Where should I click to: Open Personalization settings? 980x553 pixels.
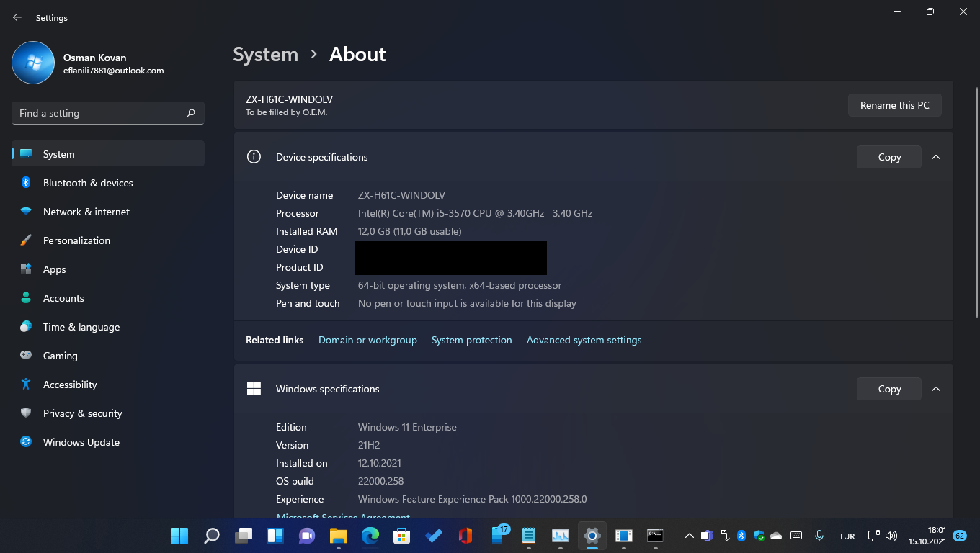[108, 240]
